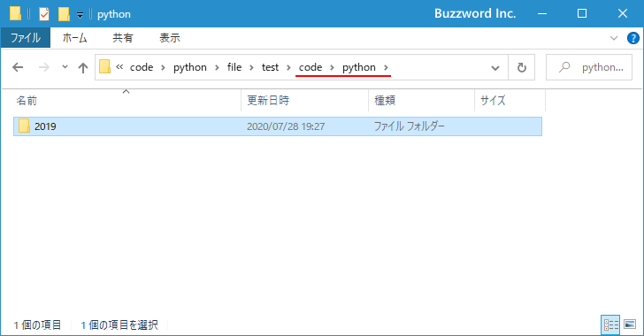Click the folder icon in the title bar
Screen dimensions: 644x336
(15, 13)
